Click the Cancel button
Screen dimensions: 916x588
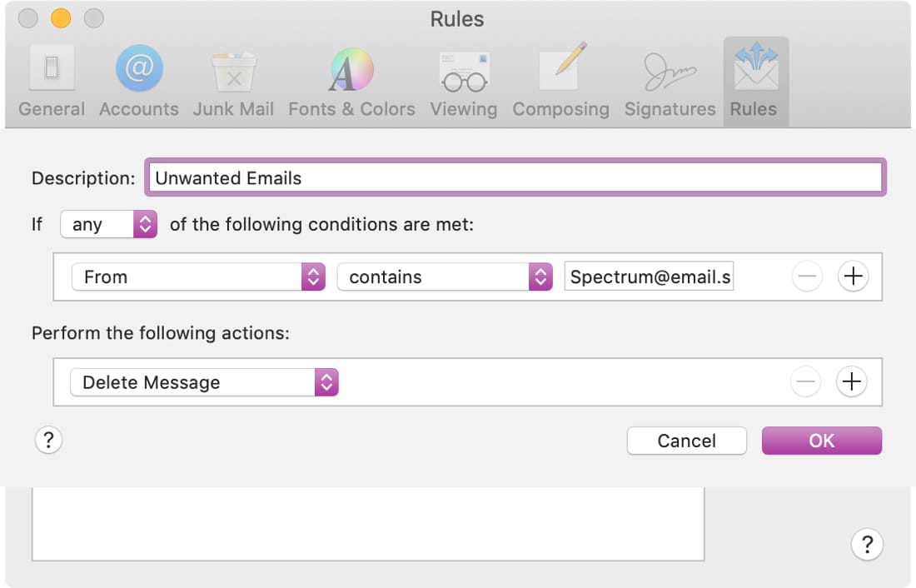pyautogui.click(x=686, y=440)
